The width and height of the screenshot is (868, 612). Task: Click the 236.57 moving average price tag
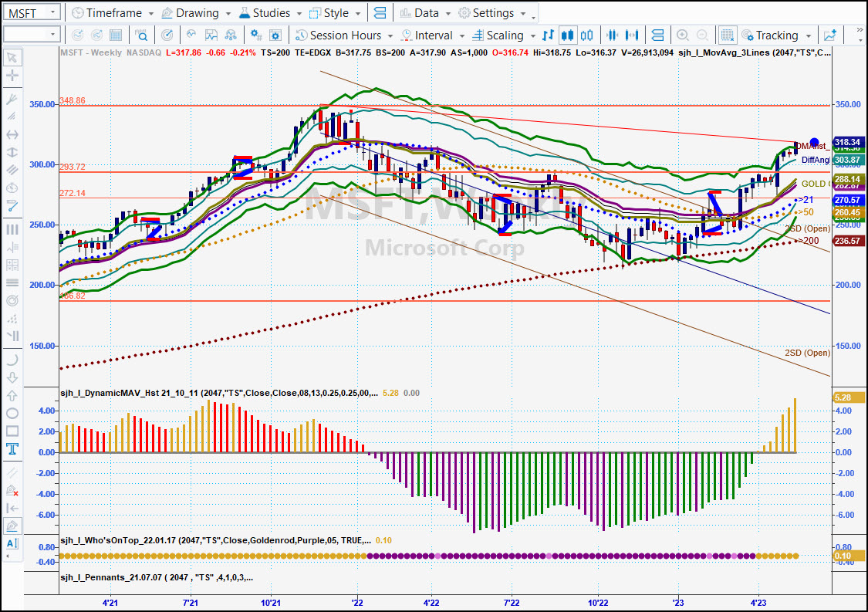(847, 241)
